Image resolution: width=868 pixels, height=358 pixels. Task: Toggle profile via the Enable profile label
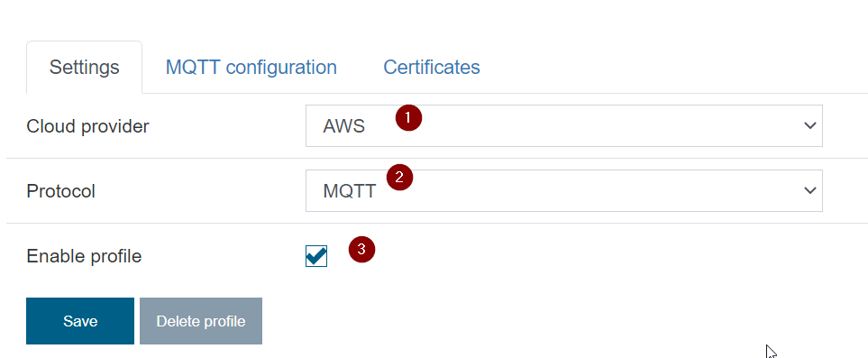coord(84,256)
